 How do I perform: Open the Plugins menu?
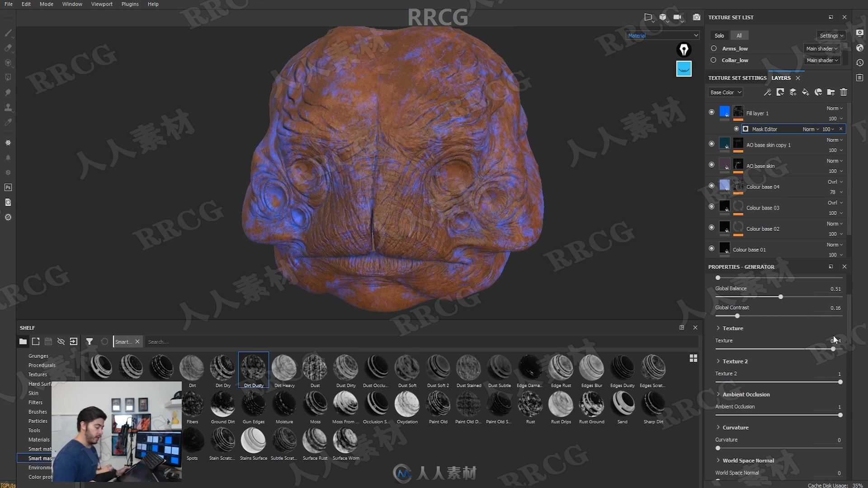coord(130,4)
